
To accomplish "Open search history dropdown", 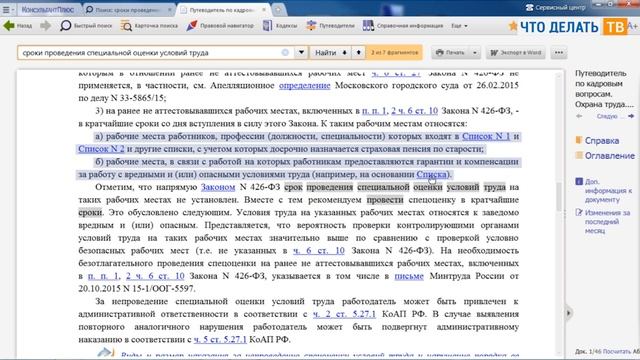I will pos(301,53).
